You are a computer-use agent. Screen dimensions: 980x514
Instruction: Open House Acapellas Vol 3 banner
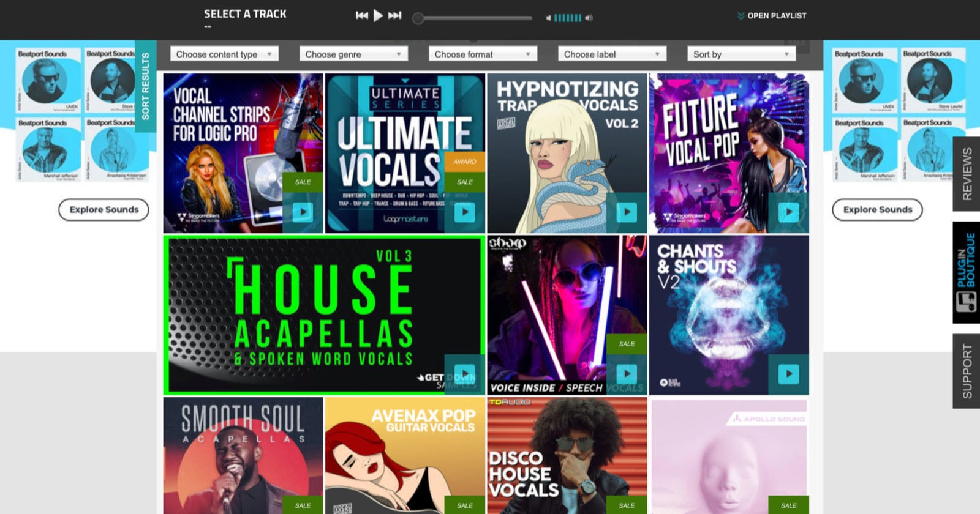click(324, 315)
